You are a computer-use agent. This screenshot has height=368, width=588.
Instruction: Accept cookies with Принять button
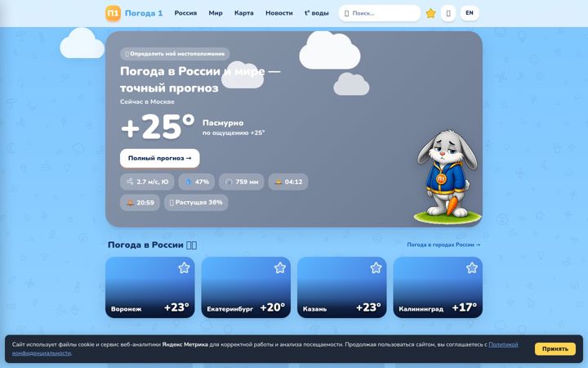click(555, 349)
